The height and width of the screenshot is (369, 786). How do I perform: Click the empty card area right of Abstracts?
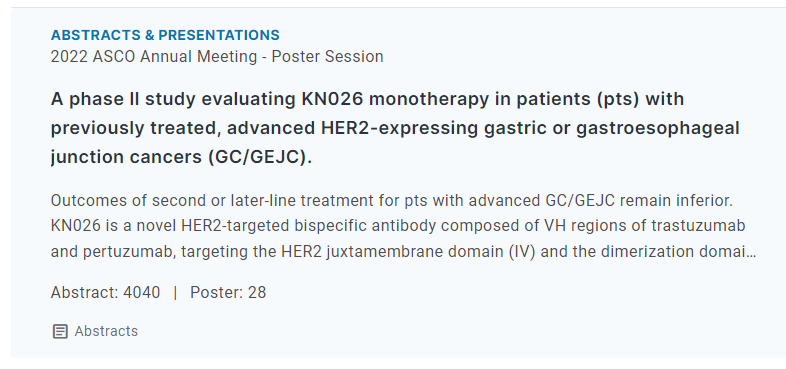[451, 331]
